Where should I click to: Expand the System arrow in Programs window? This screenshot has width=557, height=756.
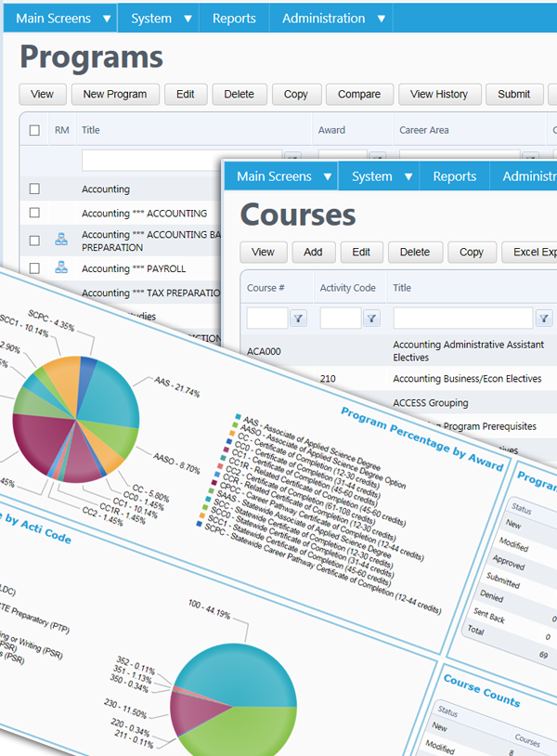(x=188, y=19)
